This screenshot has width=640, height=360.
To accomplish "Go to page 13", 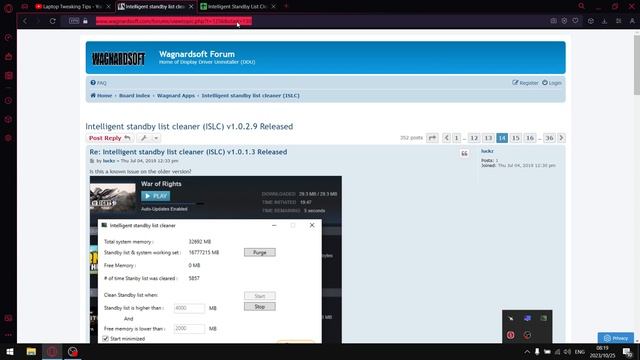I will coord(488,138).
